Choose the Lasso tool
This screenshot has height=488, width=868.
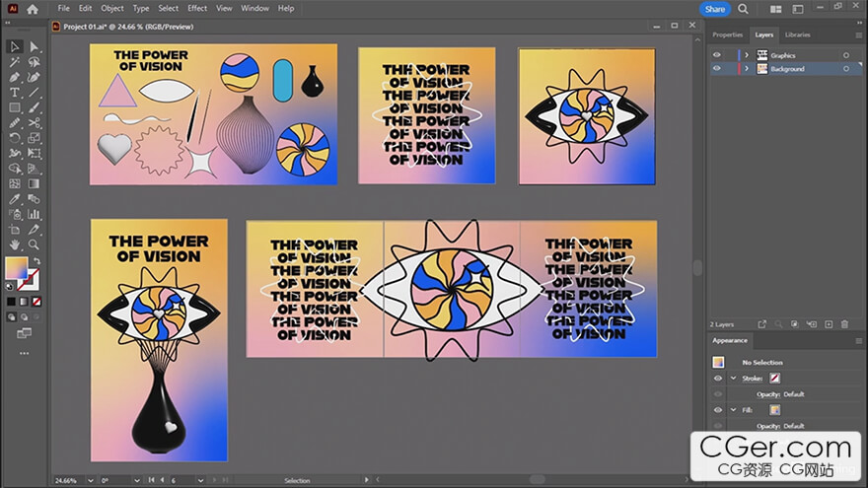click(x=35, y=62)
